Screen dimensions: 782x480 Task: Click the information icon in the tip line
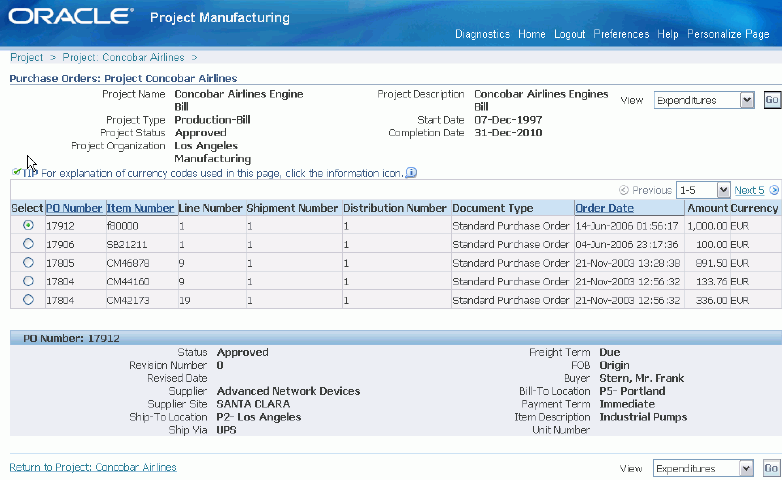click(x=411, y=173)
